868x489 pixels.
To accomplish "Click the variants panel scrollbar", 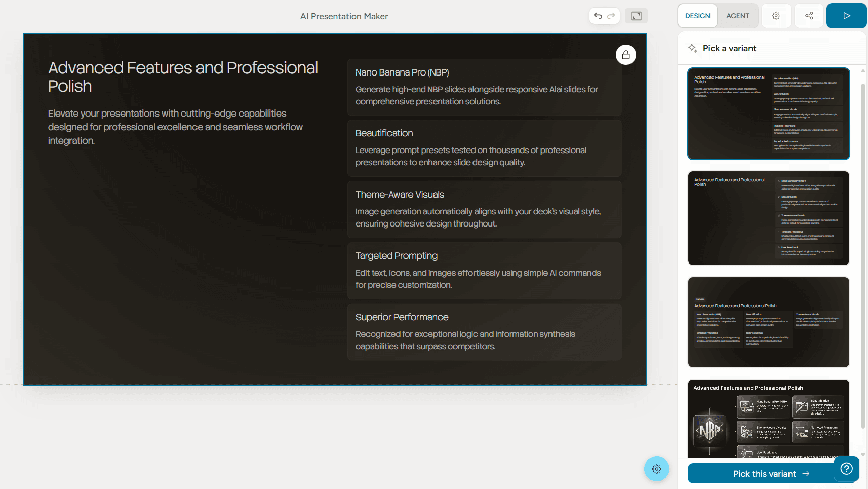I will pos(863,256).
